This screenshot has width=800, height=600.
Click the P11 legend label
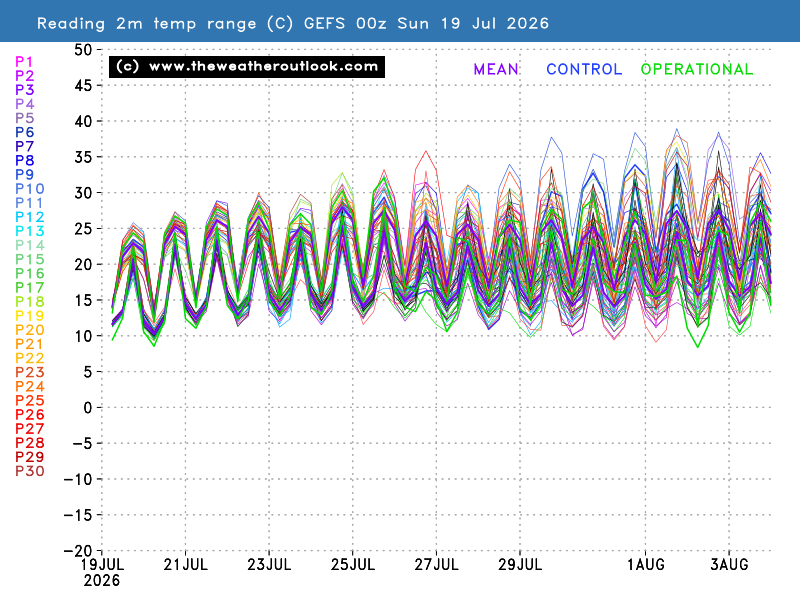[x=29, y=203]
